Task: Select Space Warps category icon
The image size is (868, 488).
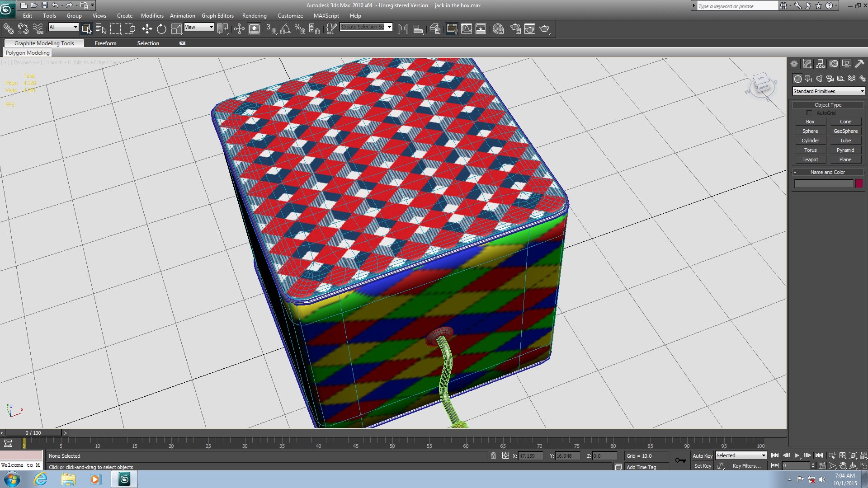Action: pyautogui.click(x=852, y=79)
